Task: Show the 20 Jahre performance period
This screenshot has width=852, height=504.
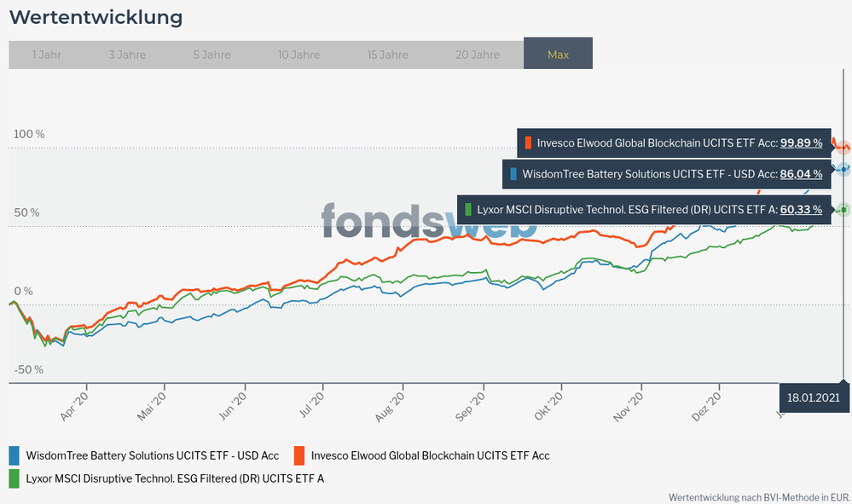Action: 478,55
